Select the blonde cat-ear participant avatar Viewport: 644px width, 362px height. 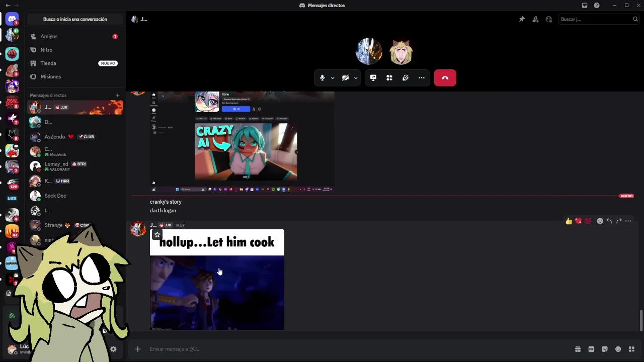click(x=401, y=51)
